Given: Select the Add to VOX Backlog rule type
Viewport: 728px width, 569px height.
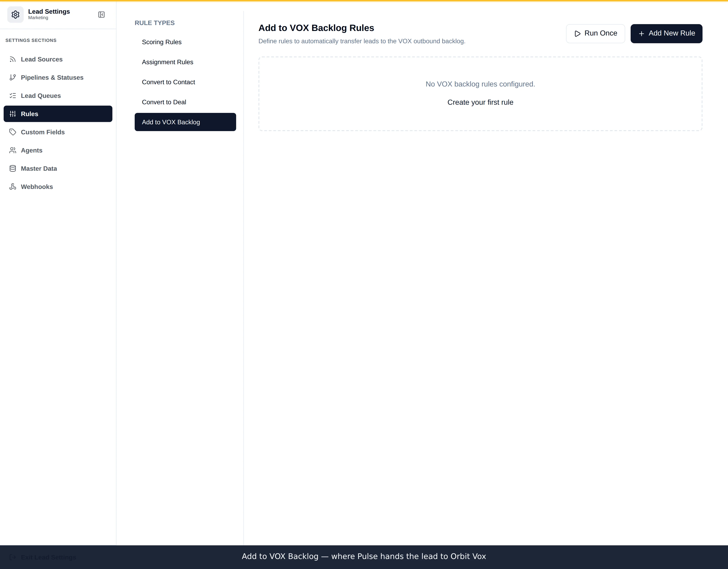Looking at the screenshot, I should [185, 122].
